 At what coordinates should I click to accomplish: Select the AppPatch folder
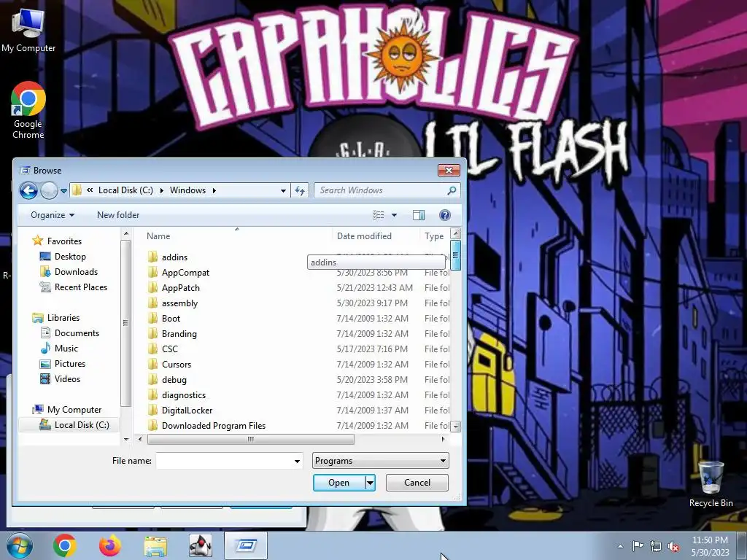point(181,287)
